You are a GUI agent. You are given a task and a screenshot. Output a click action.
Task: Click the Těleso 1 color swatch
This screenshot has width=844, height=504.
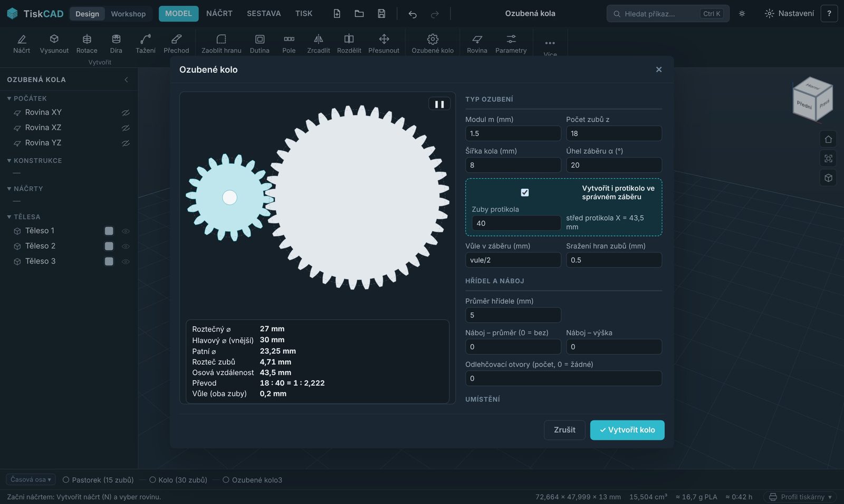tap(109, 231)
